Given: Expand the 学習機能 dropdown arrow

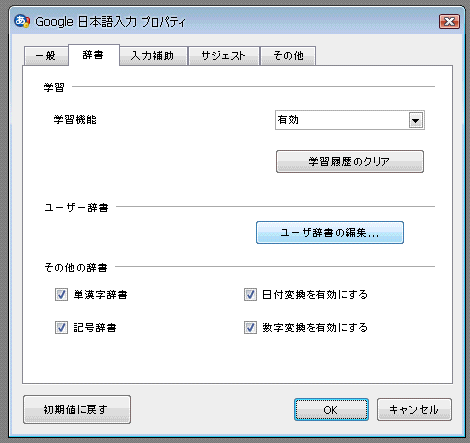Looking at the screenshot, I should [416, 120].
